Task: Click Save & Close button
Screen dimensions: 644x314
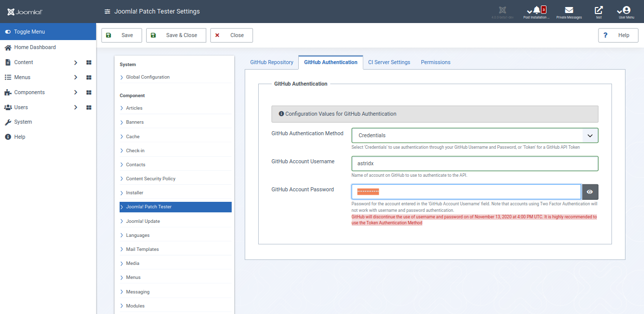Action: (176, 35)
